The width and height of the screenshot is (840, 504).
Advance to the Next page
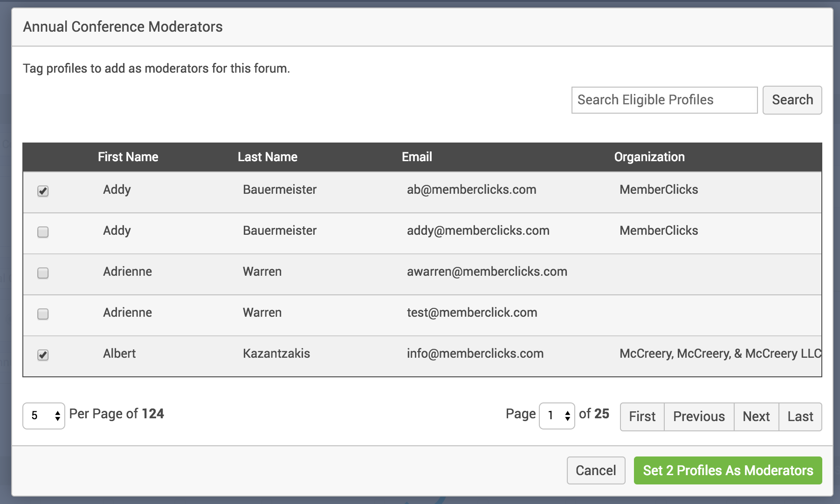coord(756,416)
